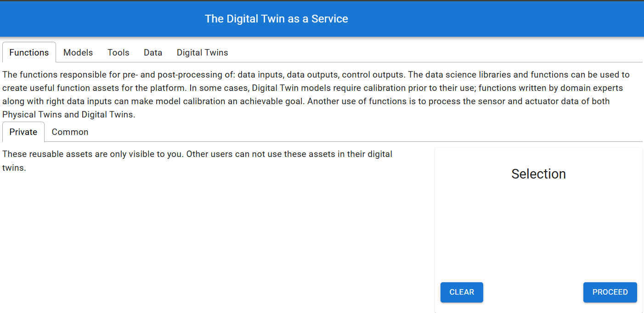Click the empty space inside the Selection panel
This screenshot has height=313, width=644.
coord(538,229)
